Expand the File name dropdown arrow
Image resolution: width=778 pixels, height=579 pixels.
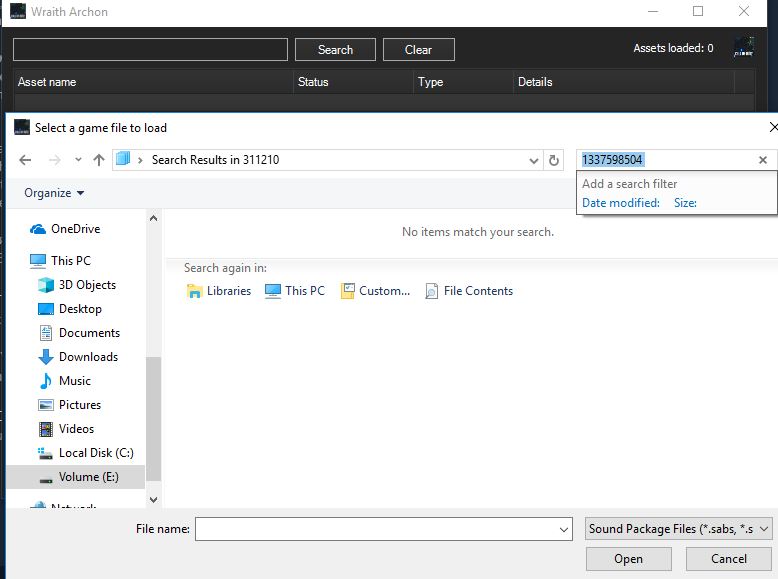(564, 529)
